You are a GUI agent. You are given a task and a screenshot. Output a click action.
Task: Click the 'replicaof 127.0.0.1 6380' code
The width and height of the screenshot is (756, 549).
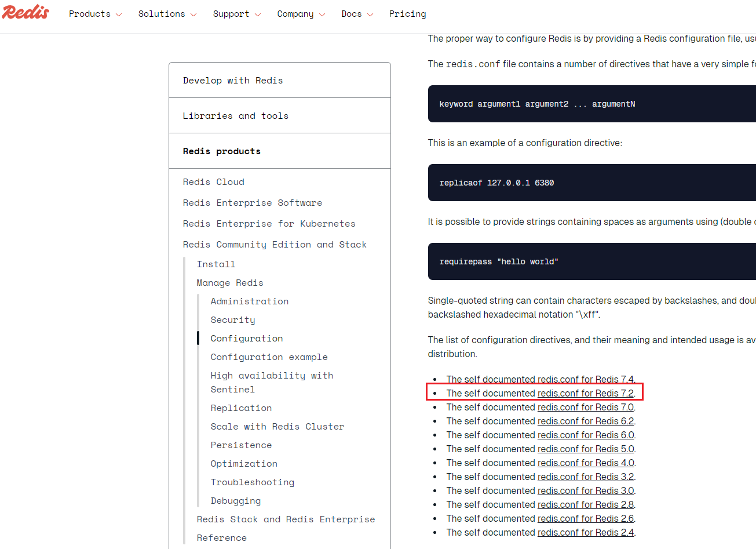click(496, 183)
